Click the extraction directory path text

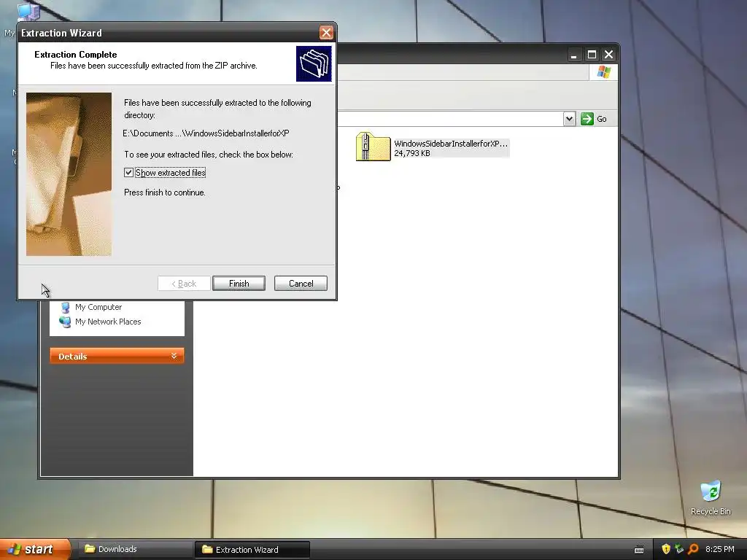tap(206, 133)
